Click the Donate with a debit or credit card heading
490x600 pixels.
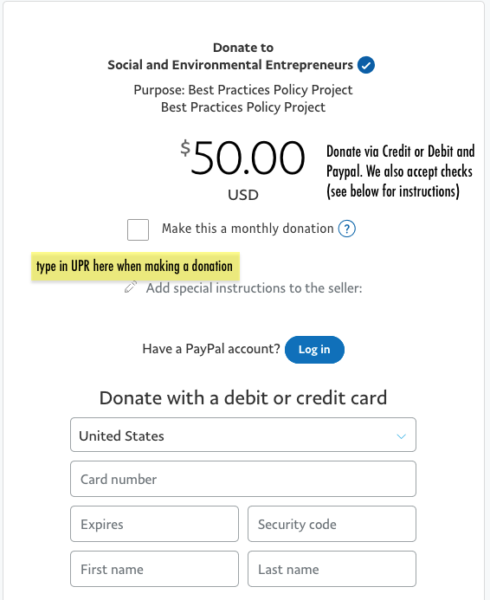[243, 398]
